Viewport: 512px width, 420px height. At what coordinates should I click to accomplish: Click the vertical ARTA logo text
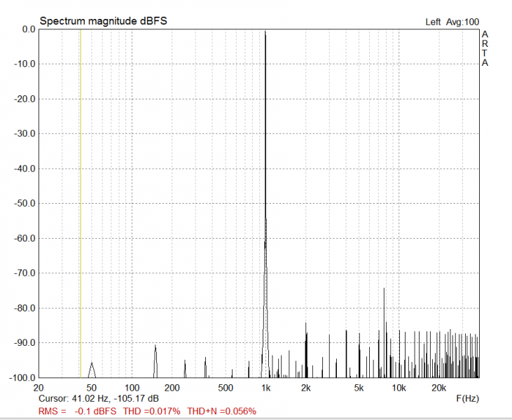point(485,48)
